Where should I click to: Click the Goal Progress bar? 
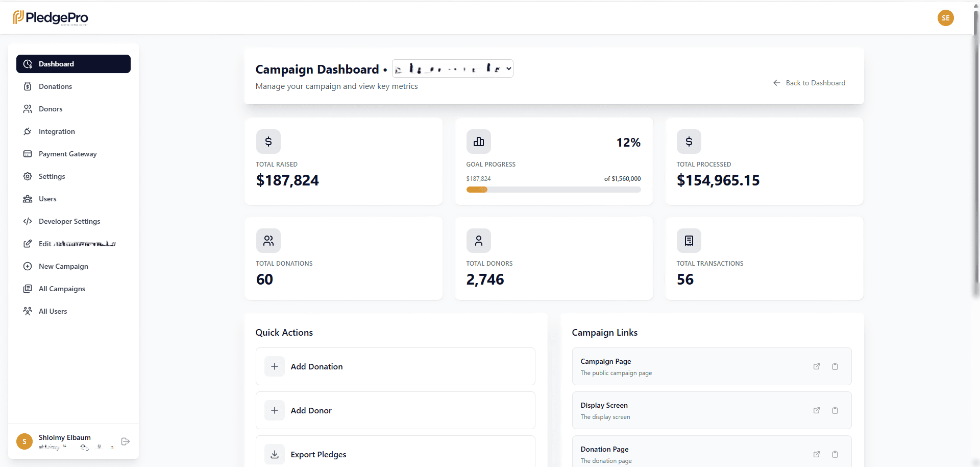[553, 190]
